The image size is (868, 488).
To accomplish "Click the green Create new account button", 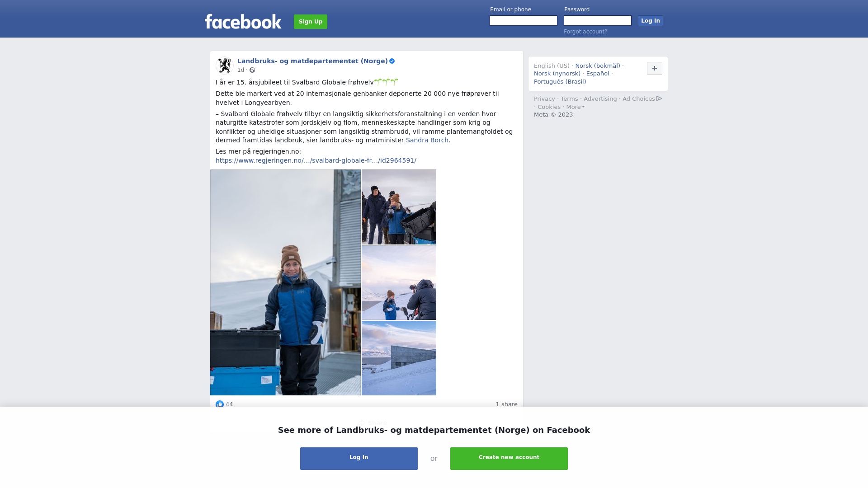I will [509, 459].
